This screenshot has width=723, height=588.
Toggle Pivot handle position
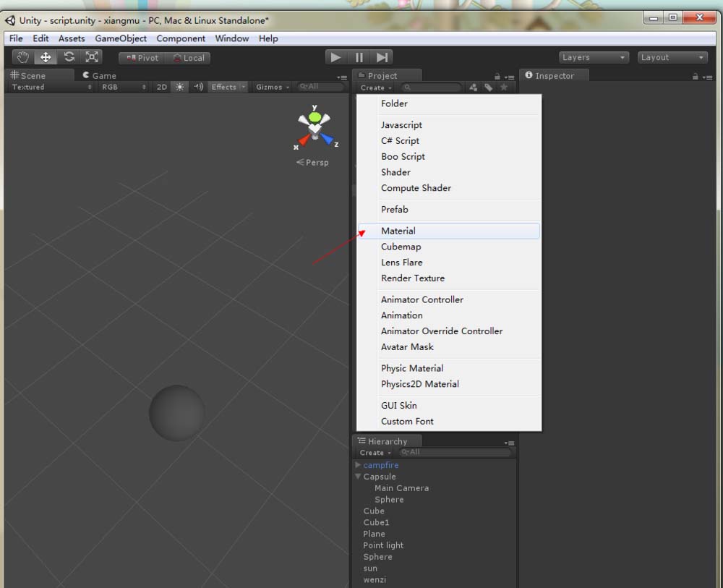(x=142, y=58)
